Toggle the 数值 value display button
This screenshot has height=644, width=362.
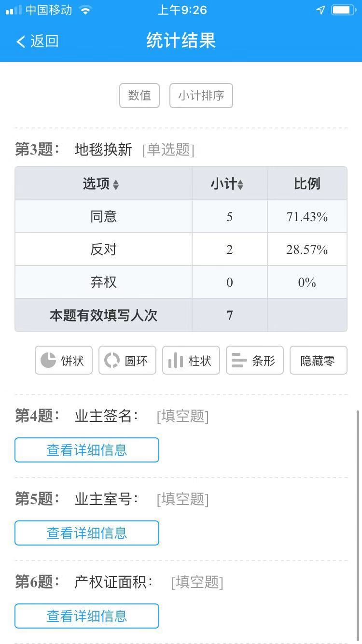pyautogui.click(x=139, y=96)
